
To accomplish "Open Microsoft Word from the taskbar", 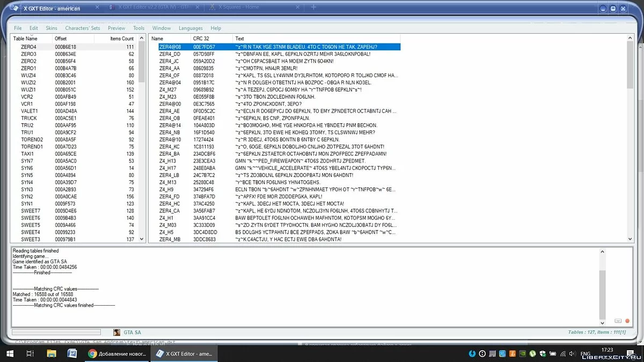I will tap(72, 353).
